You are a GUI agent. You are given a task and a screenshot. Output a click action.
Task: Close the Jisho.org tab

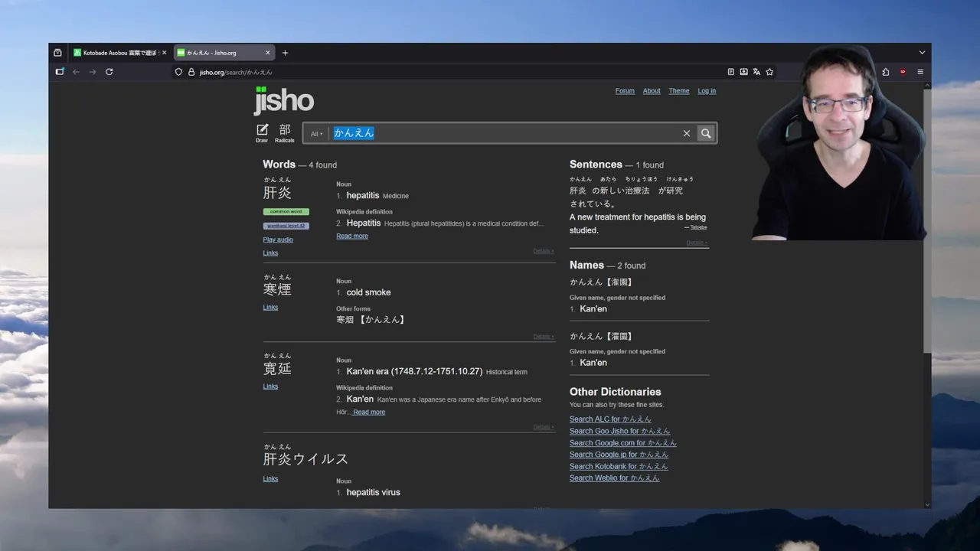click(268, 53)
